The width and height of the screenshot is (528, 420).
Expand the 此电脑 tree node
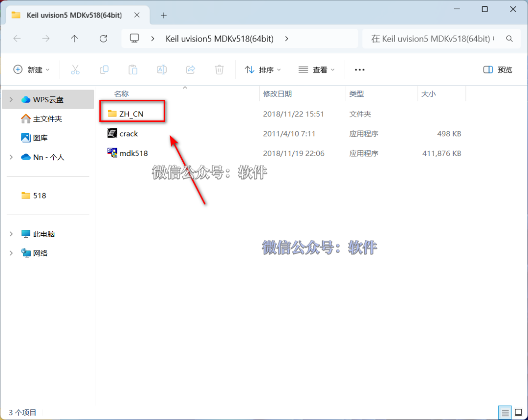pyautogui.click(x=11, y=234)
